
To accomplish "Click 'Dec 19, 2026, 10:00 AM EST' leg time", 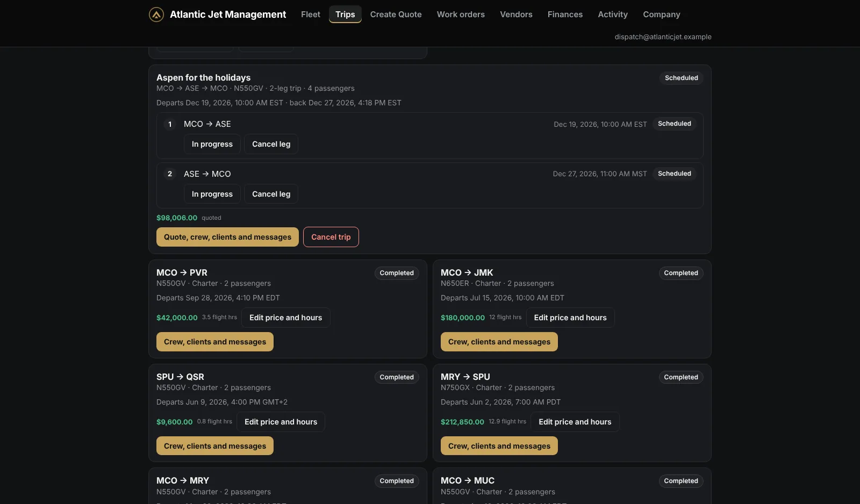I will coord(600,124).
